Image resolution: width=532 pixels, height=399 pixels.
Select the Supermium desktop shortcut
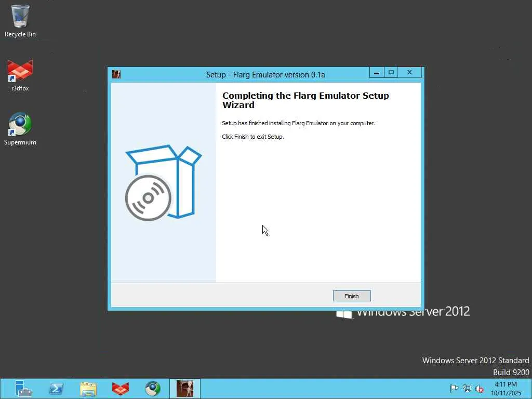tap(20, 129)
